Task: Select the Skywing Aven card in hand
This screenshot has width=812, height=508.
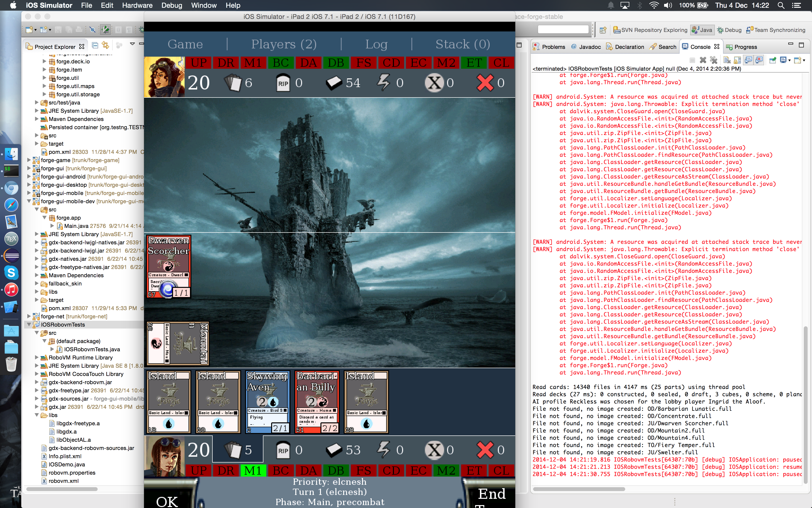Action: click(268, 402)
